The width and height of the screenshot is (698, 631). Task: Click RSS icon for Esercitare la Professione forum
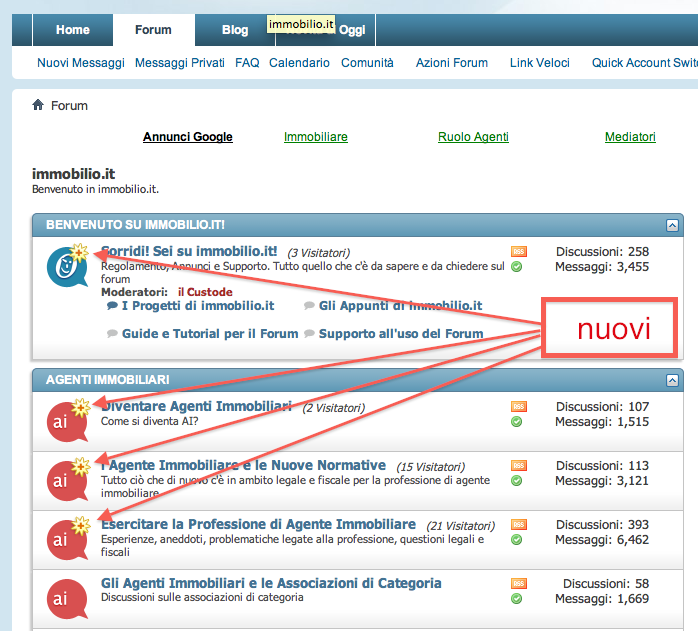coord(518,524)
